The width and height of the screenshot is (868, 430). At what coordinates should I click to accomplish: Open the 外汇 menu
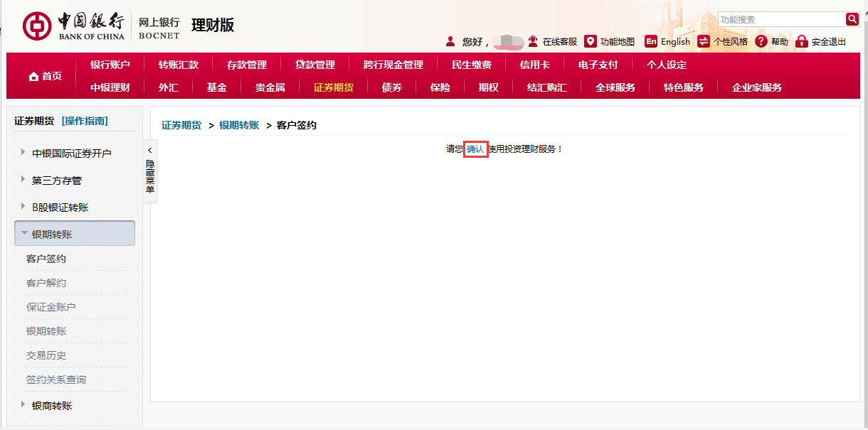(x=169, y=87)
